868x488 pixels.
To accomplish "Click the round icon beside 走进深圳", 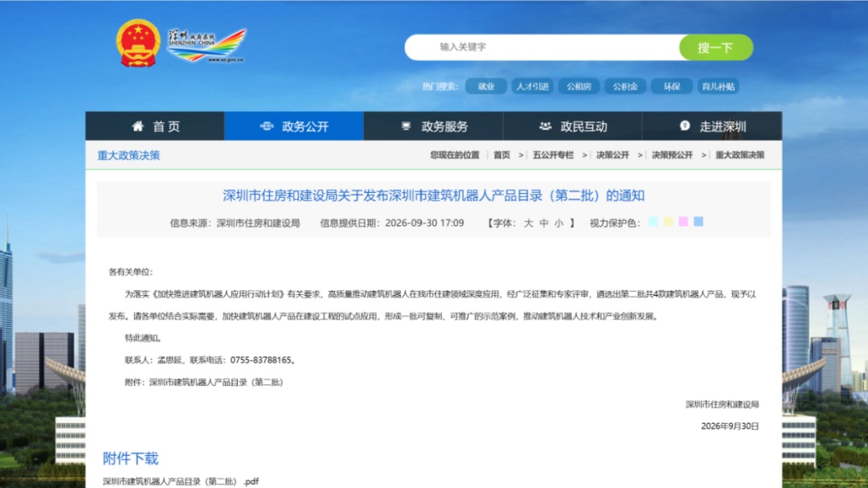I will click(x=685, y=125).
